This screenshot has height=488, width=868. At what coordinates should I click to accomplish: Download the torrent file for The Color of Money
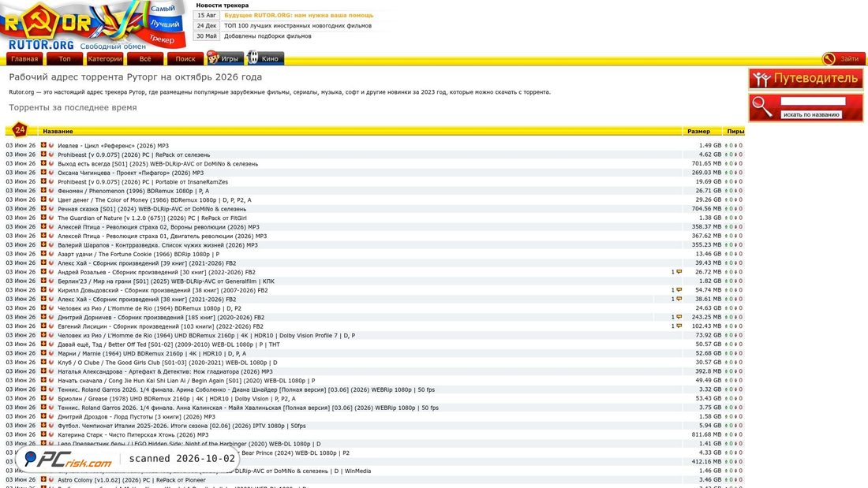[43, 199]
